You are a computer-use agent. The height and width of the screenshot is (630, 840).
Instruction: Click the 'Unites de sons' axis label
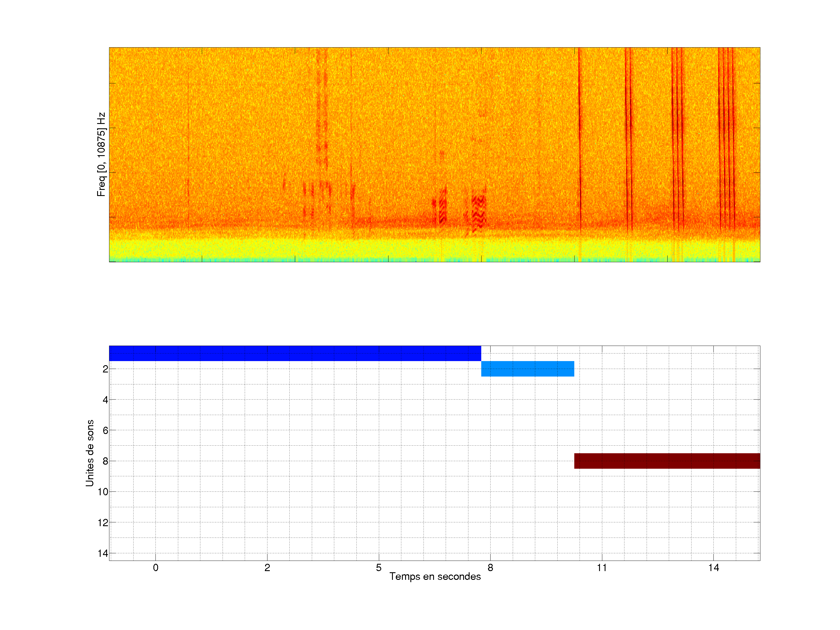pyautogui.click(x=90, y=453)
